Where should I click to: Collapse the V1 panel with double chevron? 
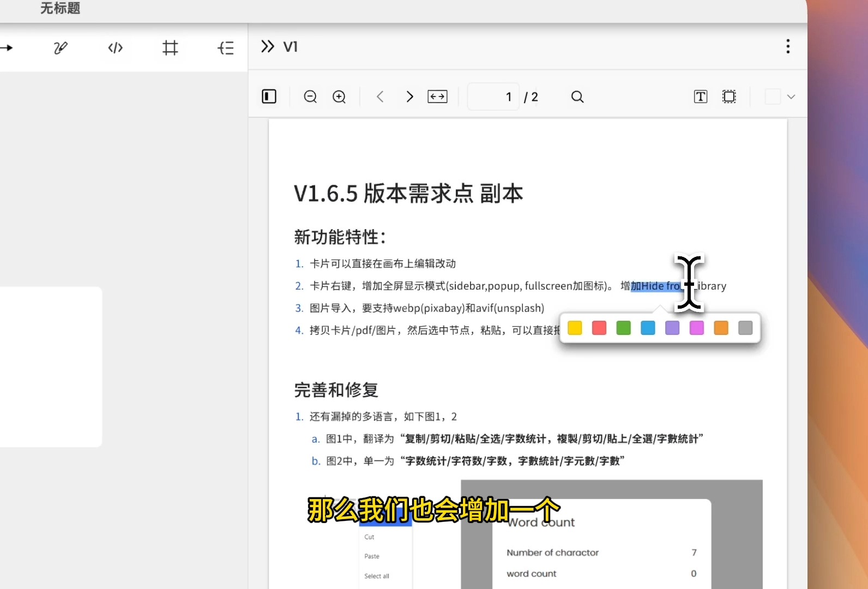pos(267,46)
